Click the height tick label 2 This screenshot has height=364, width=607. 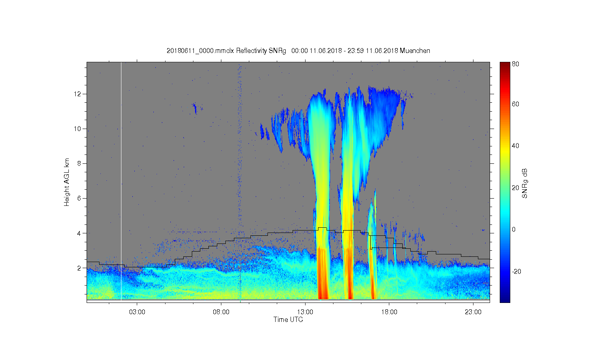pyautogui.click(x=80, y=268)
